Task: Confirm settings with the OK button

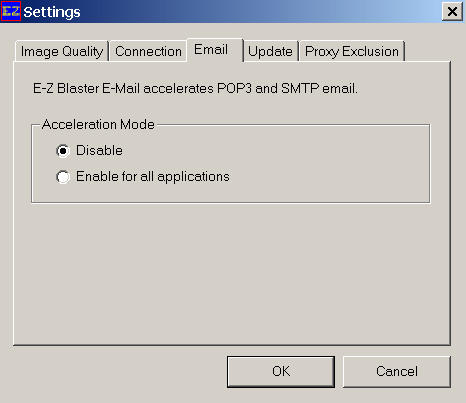Action: click(281, 372)
